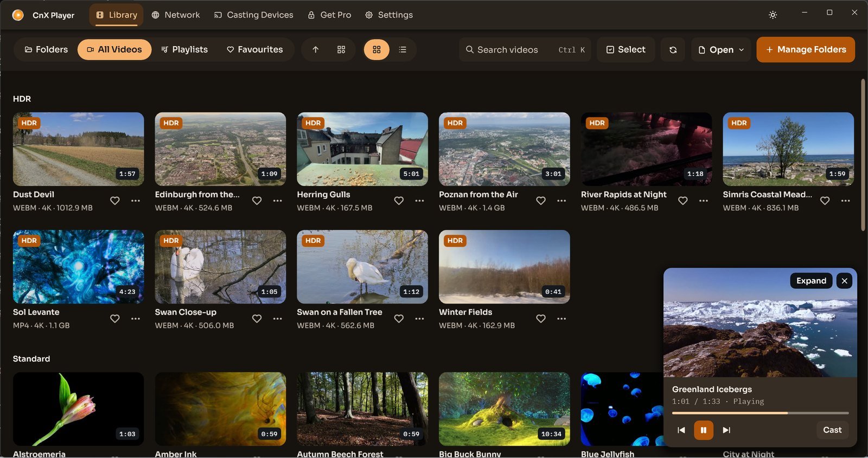Open more options for Winter Fields
This screenshot has height=458, width=868.
coord(561,319)
